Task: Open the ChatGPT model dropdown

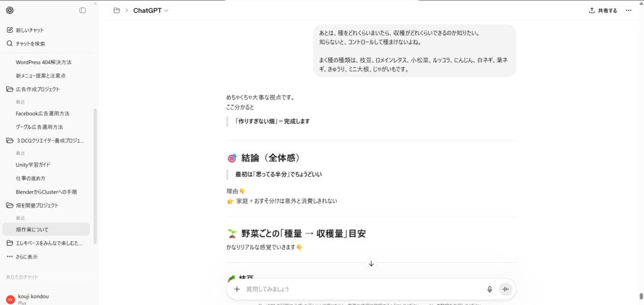Action: (x=151, y=10)
